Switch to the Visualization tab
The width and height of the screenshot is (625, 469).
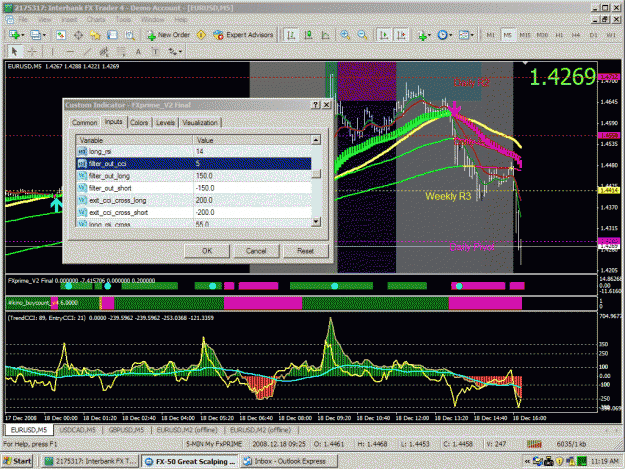coord(200,123)
